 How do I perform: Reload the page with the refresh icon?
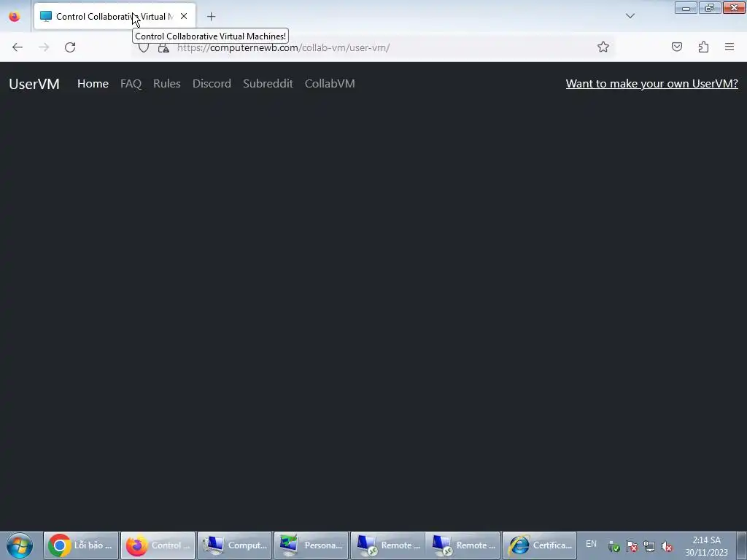click(x=70, y=47)
